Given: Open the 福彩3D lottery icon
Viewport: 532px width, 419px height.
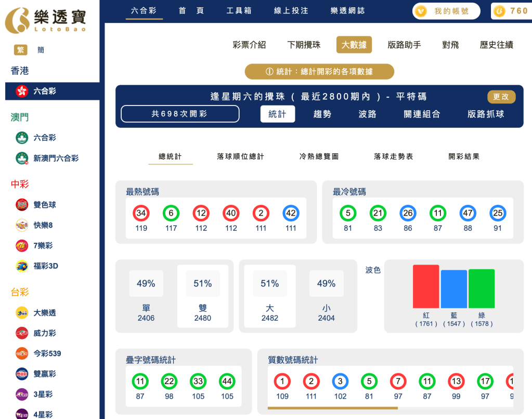Looking at the screenshot, I should click(x=21, y=266).
